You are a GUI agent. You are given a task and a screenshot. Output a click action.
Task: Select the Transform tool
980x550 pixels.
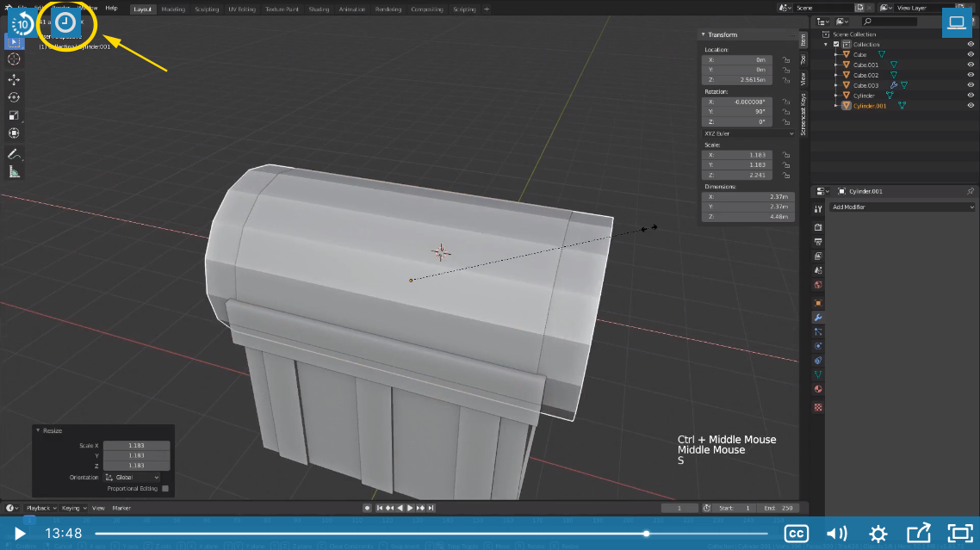(x=14, y=133)
